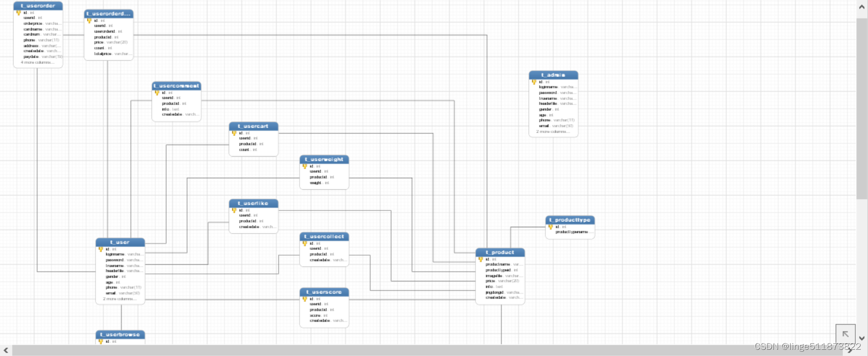Select the t_producttype table header
Image resolution: width=868 pixels, height=356 pixels.
point(570,220)
